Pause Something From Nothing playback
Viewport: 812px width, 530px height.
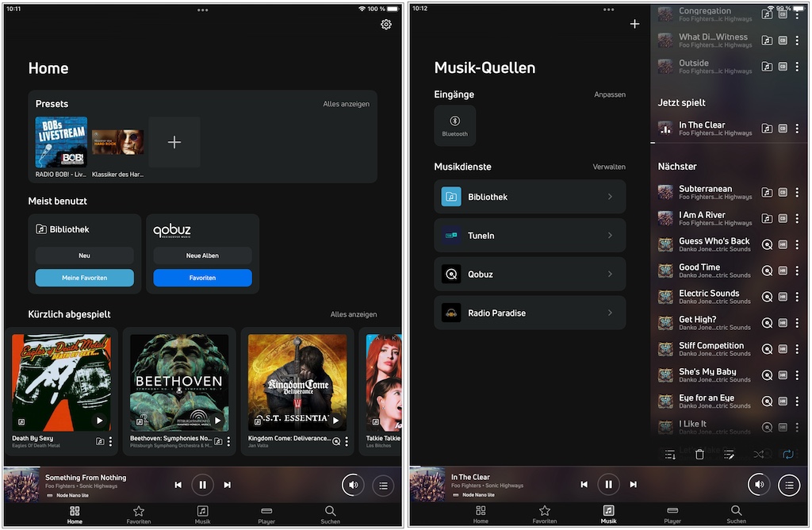(x=202, y=485)
